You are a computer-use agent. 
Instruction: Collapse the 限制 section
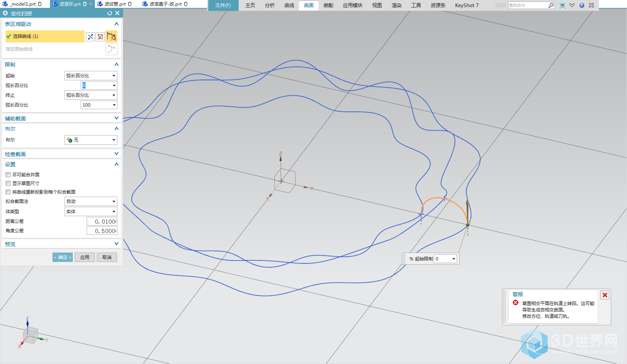click(116, 65)
